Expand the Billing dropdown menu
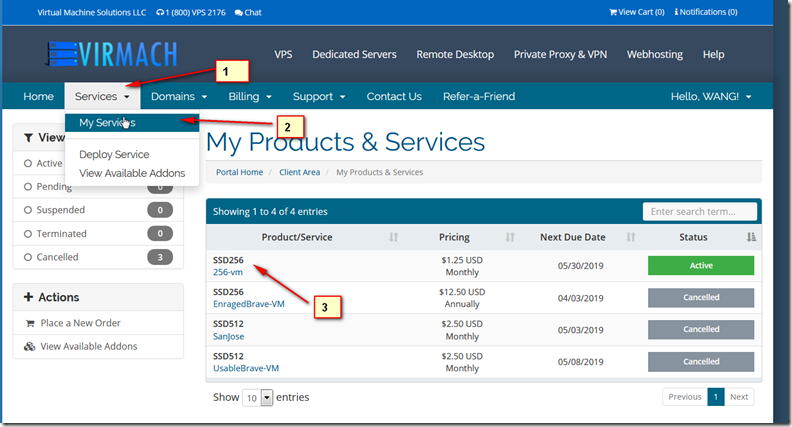The height and width of the screenshot is (427, 792). pyautogui.click(x=249, y=97)
